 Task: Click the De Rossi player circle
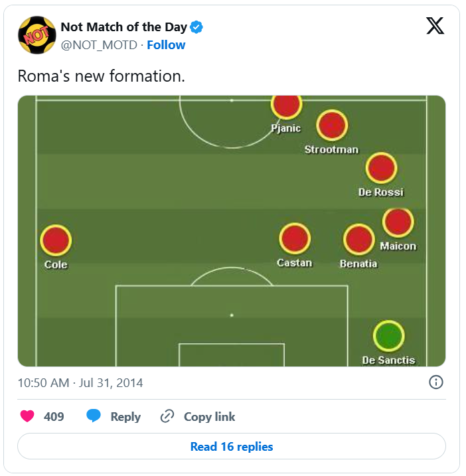point(381,168)
